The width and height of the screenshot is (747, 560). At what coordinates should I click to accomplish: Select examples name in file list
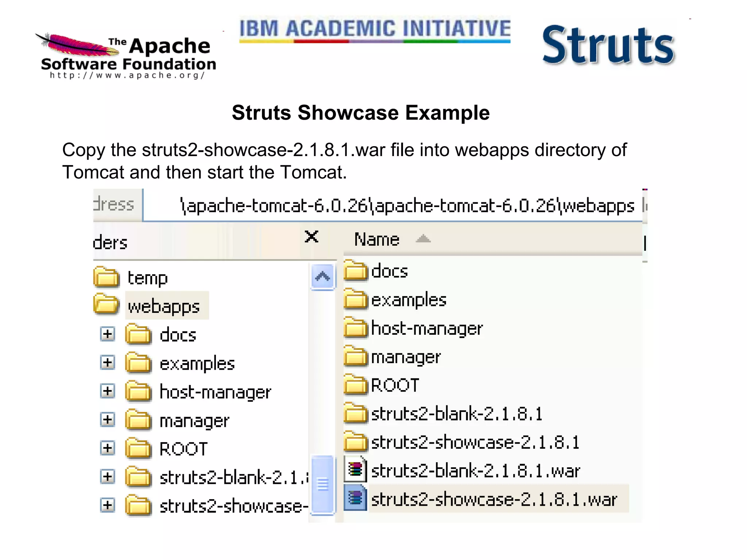tap(409, 300)
